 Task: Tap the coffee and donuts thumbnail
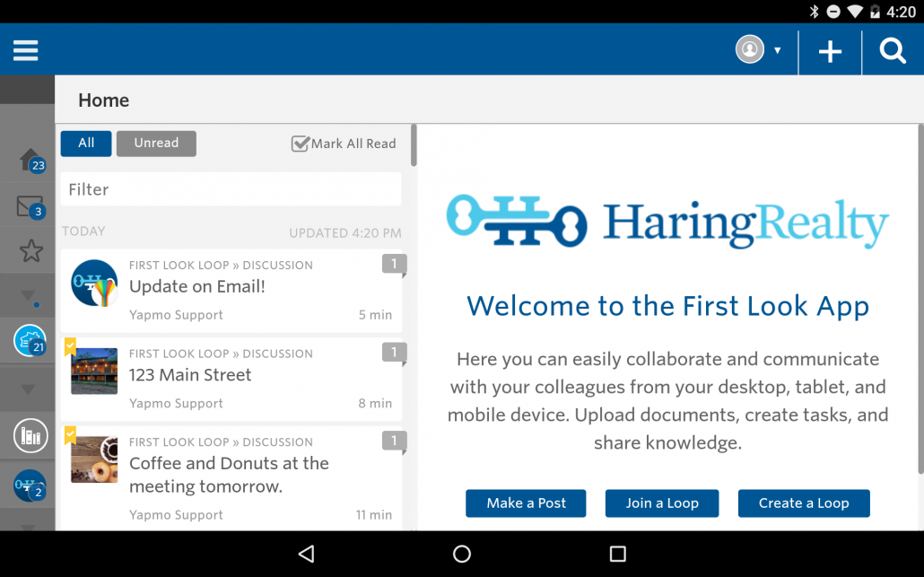(x=94, y=459)
